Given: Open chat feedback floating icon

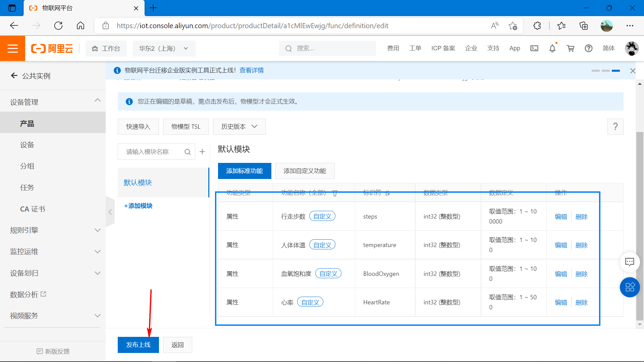Looking at the screenshot, I should pyautogui.click(x=630, y=262).
